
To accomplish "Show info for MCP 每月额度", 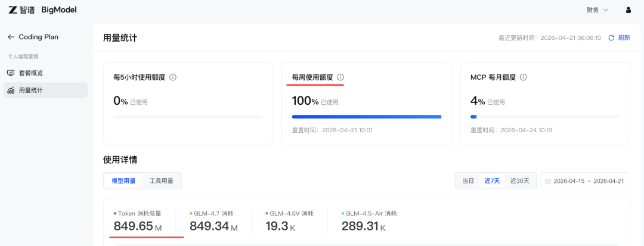I will coord(524,77).
